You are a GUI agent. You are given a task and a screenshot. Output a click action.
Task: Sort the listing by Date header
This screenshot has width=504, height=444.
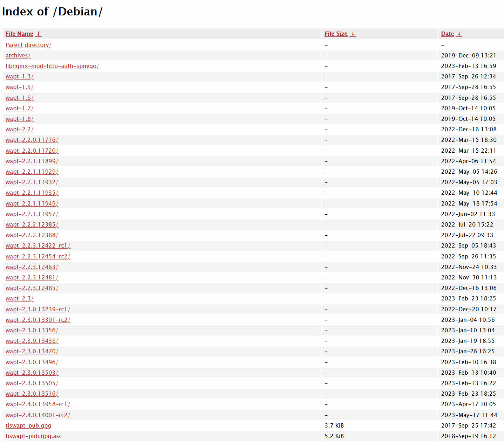coord(447,34)
